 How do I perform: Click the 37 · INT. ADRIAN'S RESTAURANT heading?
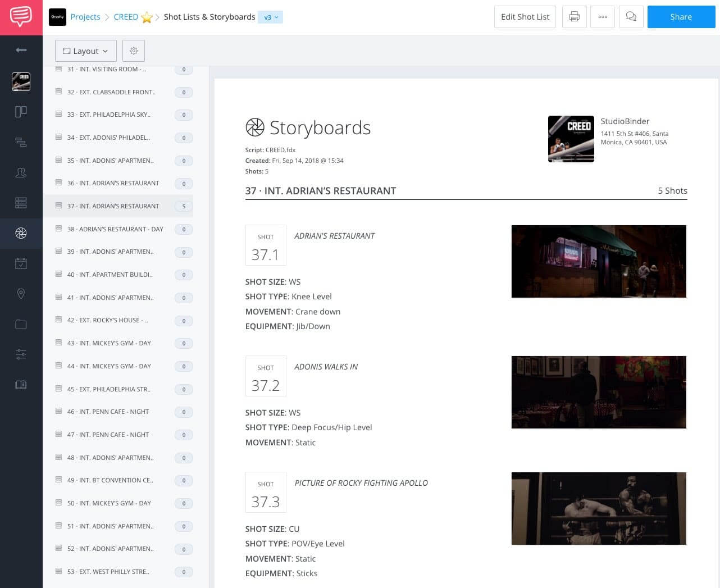[x=321, y=191]
